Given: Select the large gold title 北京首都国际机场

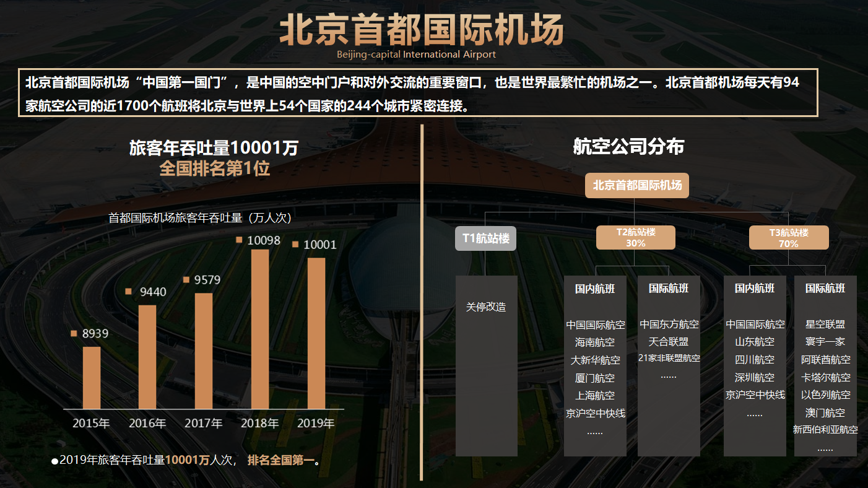Looking at the screenshot, I should click(x=422, y=29).
